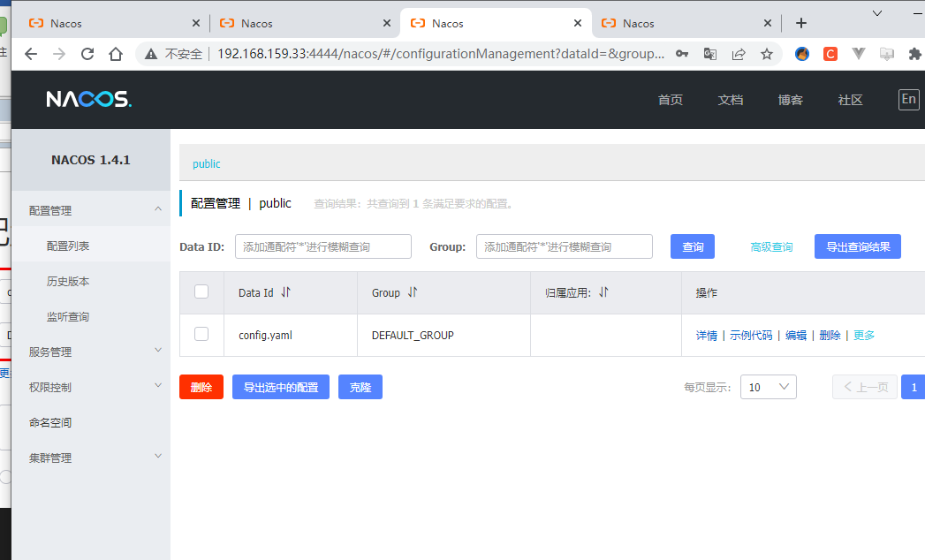The width and height of the screenshot is (925, 560).
Task: Open 文档 in the top navigation
Action: click(x=731, y=100)
